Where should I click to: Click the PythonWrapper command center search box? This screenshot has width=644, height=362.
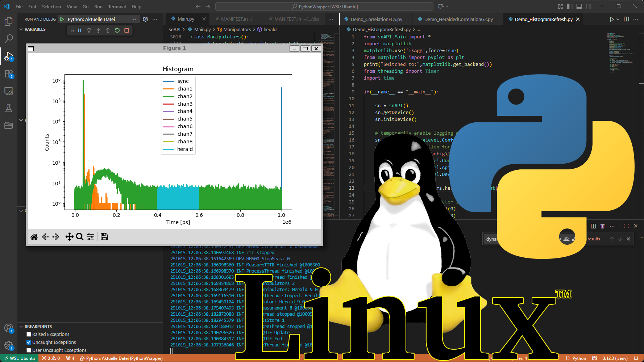click(x=324, y=7)
